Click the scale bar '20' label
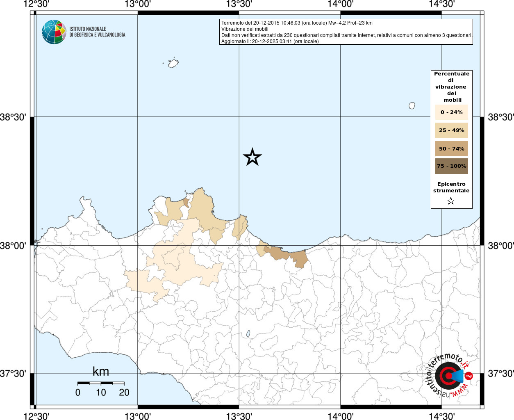This screenshot has height=420, width=514. (x=124, y=393)
